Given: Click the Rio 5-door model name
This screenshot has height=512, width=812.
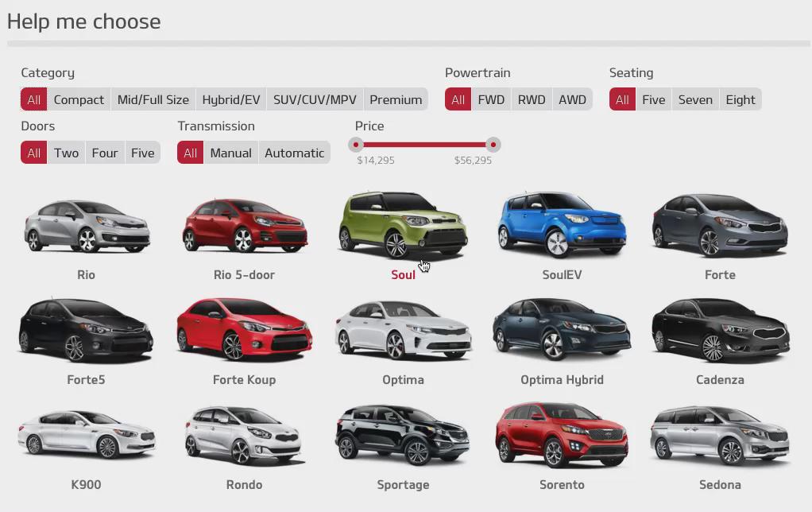Looking at the screenshot, I should point(245,274).
